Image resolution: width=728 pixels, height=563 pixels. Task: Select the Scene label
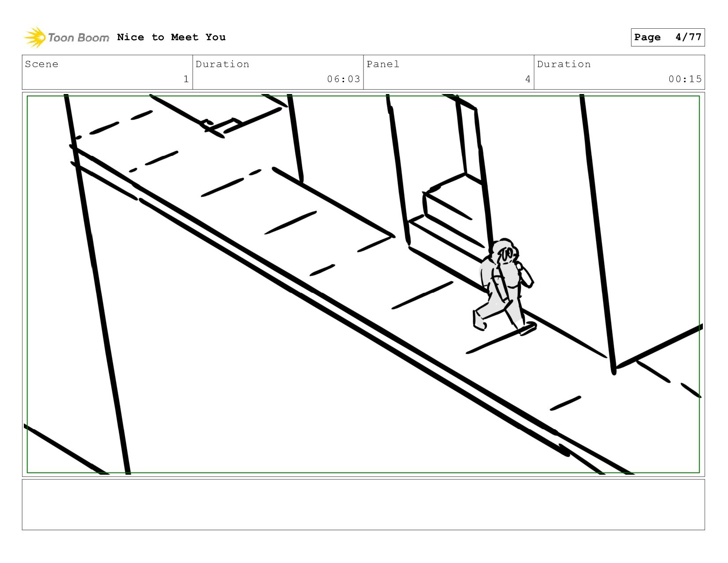[41, 64]
